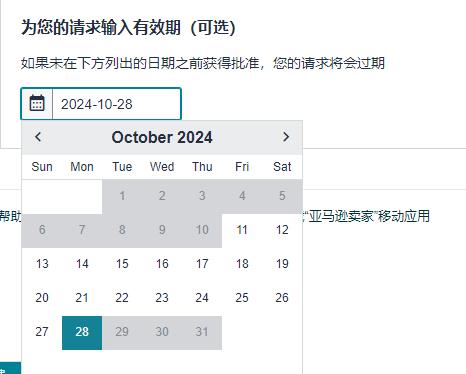Choose October 20 on the date picker
The width and height of the screenshot is (466, 374).
(x=42, y=298)
